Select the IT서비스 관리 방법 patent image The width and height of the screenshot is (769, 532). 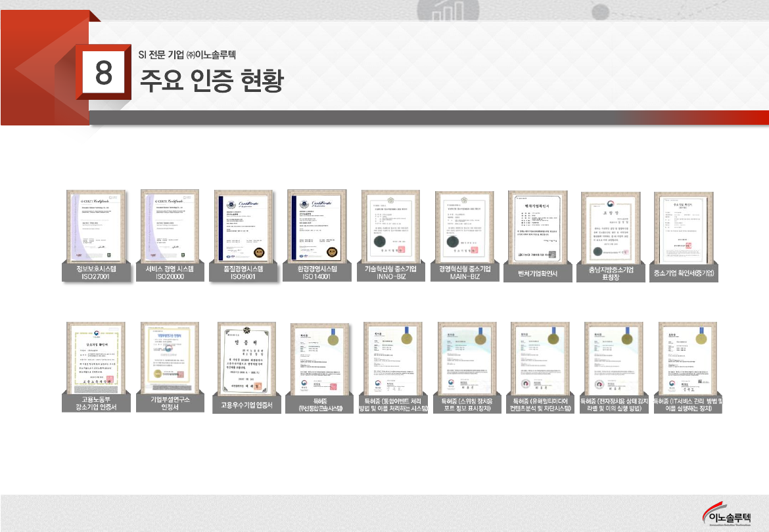(x=687, y=359)
